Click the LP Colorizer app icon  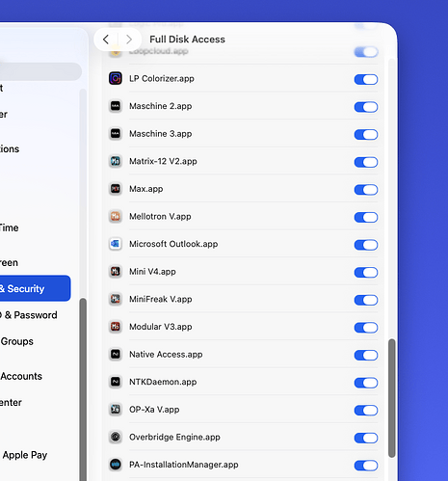pos(116,78)
